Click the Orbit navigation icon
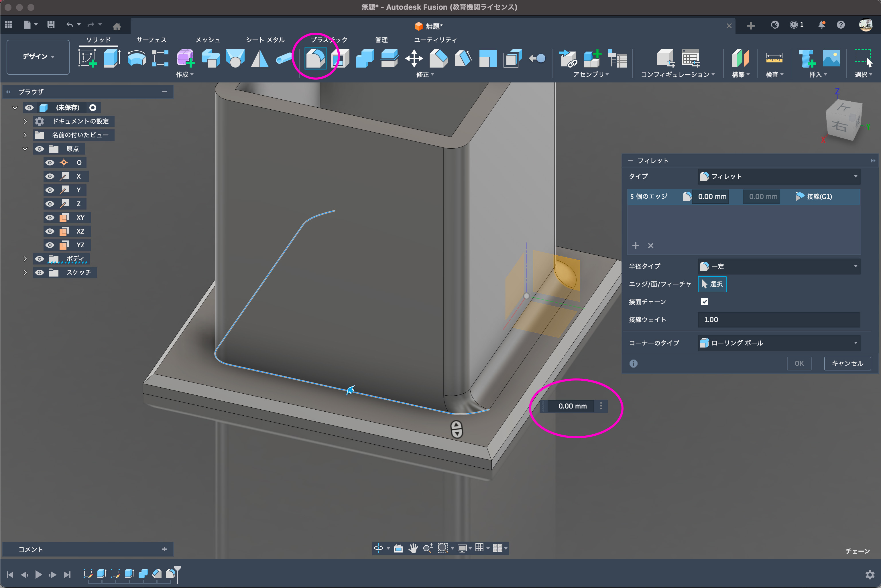The height and width of the screenshot is (588, 881). (x=378, y=548)
